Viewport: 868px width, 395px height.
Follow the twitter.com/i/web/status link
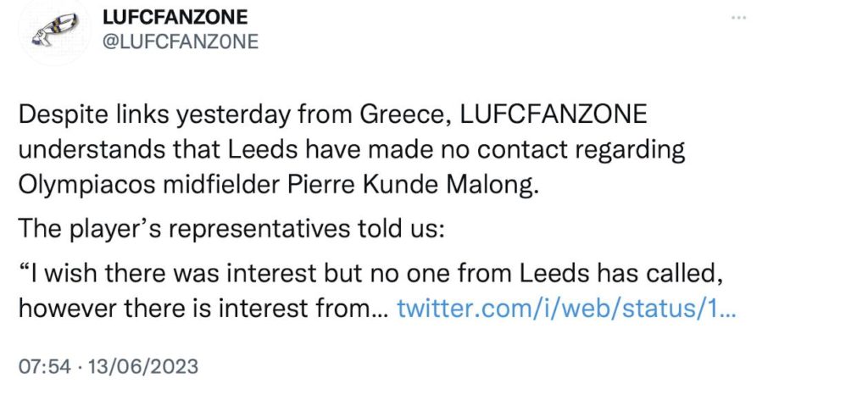[x=566, y=309]
